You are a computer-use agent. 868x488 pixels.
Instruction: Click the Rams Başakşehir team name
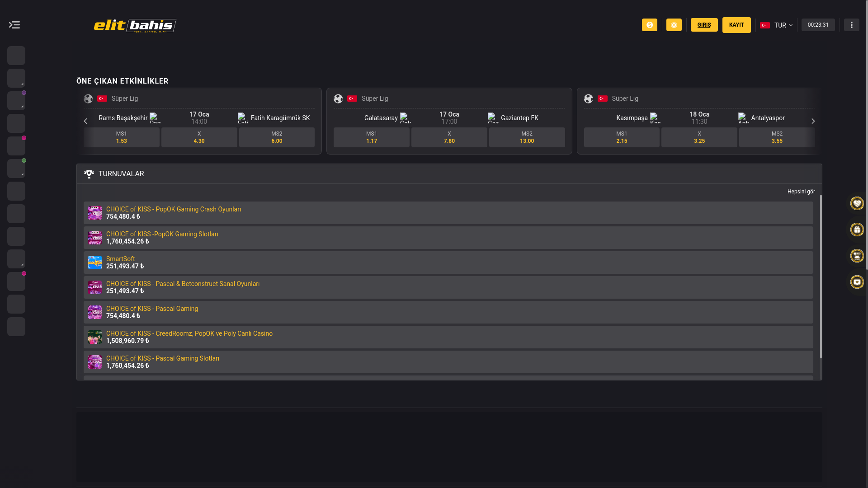[x=123, y=118]
